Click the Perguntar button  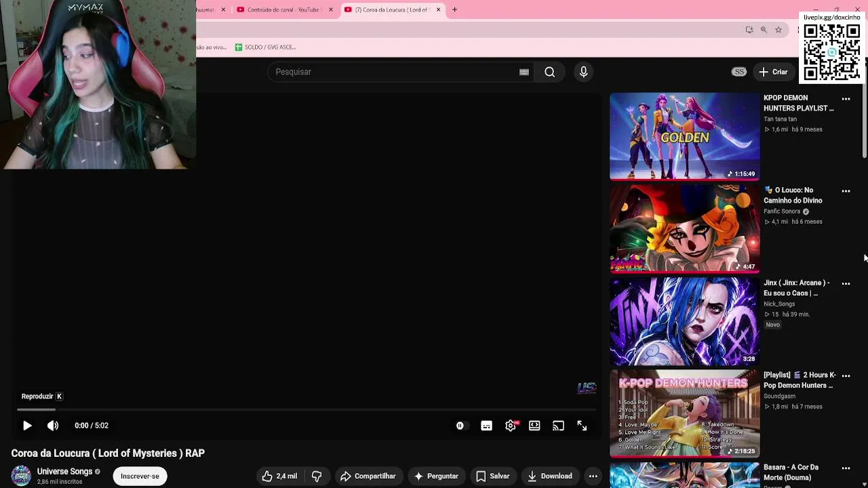click(436, 476)
